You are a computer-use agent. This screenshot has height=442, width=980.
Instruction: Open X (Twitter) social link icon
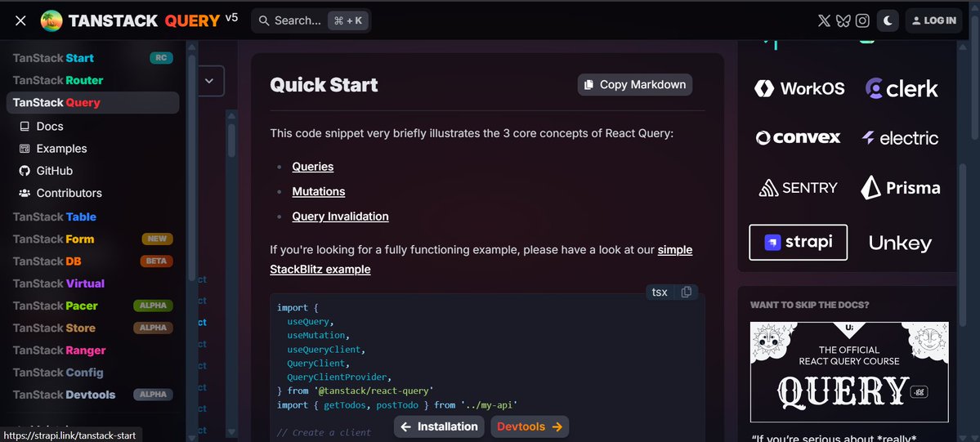pos(825,20)
